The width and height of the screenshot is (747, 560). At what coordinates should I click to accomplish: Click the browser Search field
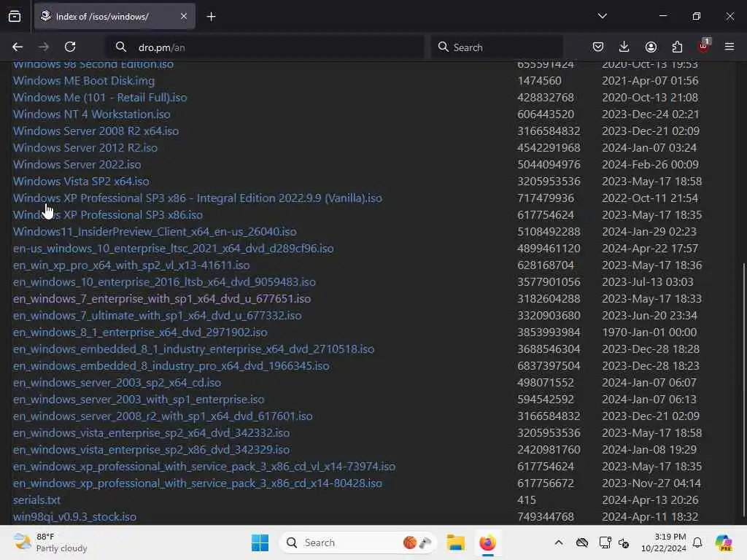[x=496, y=47]
